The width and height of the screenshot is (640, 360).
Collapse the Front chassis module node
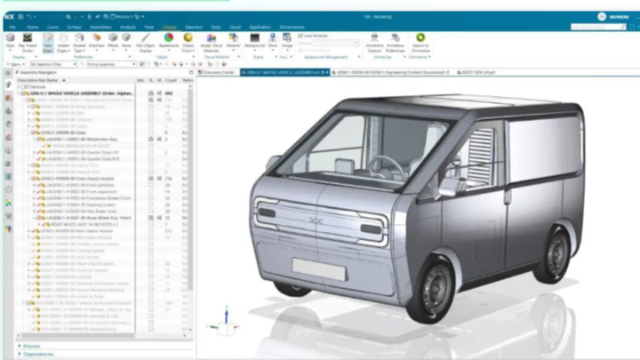[x=29, y=178]
